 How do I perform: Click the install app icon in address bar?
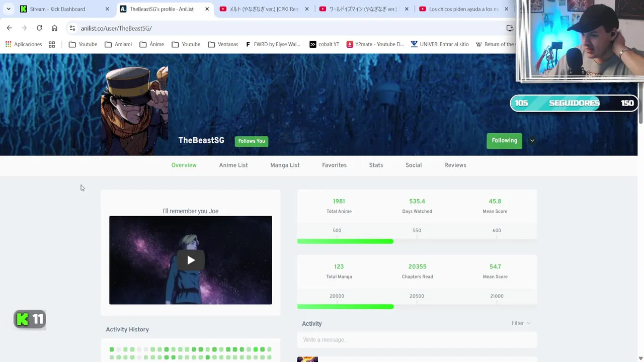click(510, 28)
